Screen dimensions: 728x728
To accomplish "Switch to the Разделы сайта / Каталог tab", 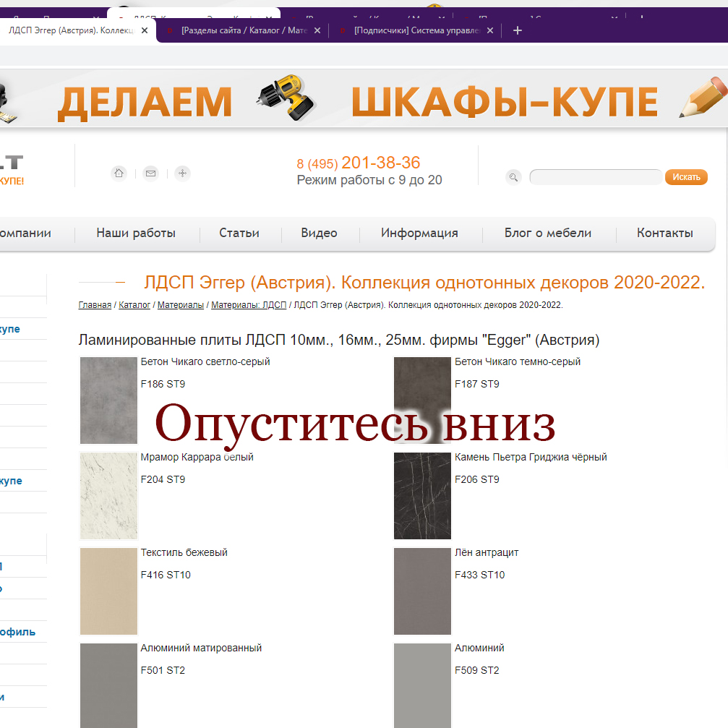I will coord(242,30).
